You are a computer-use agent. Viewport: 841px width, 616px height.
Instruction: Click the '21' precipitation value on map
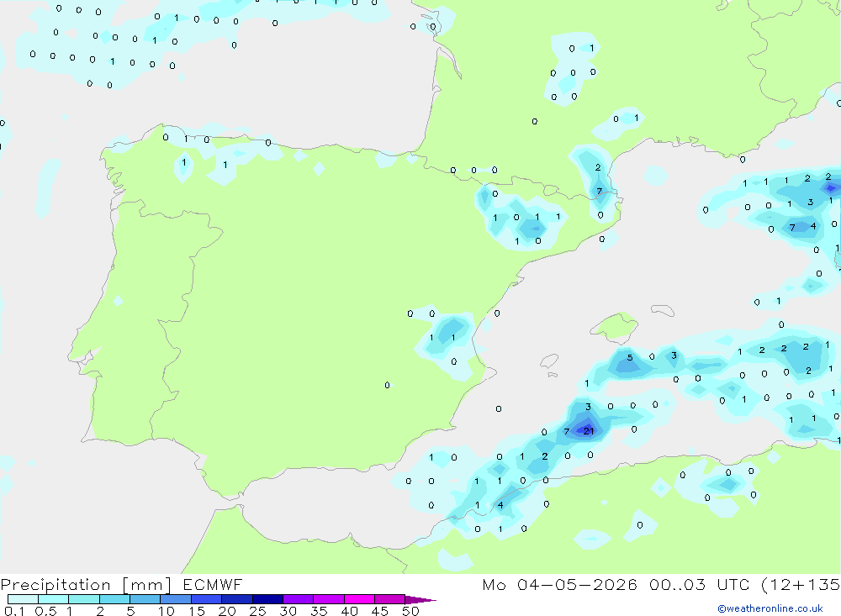coord(589,431)
